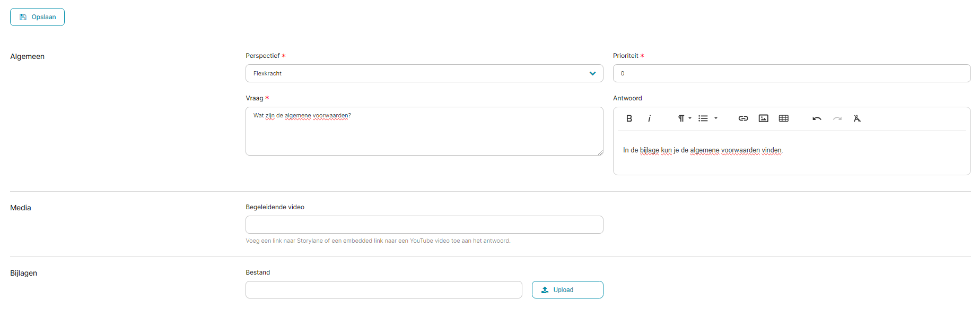Undo the last editor change
This screenshot has width=980, height=316.
[x=817, y=118]
